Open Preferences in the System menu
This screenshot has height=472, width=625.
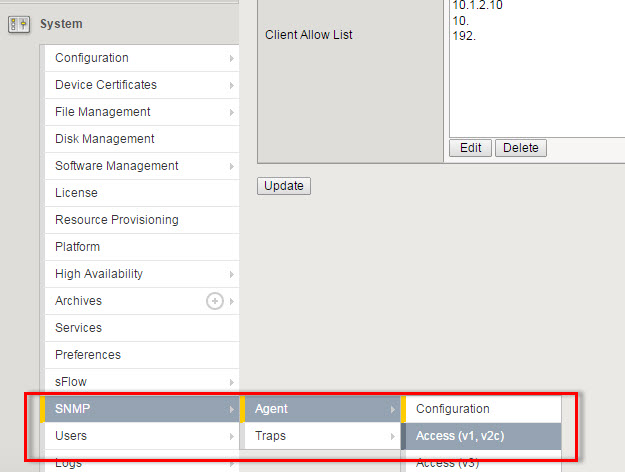(88, 355)
